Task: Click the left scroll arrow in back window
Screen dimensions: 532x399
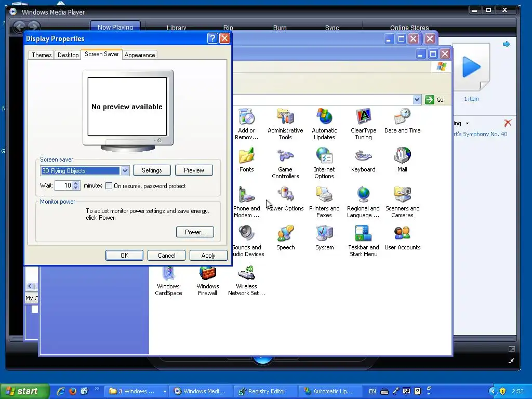Action: 30,286
